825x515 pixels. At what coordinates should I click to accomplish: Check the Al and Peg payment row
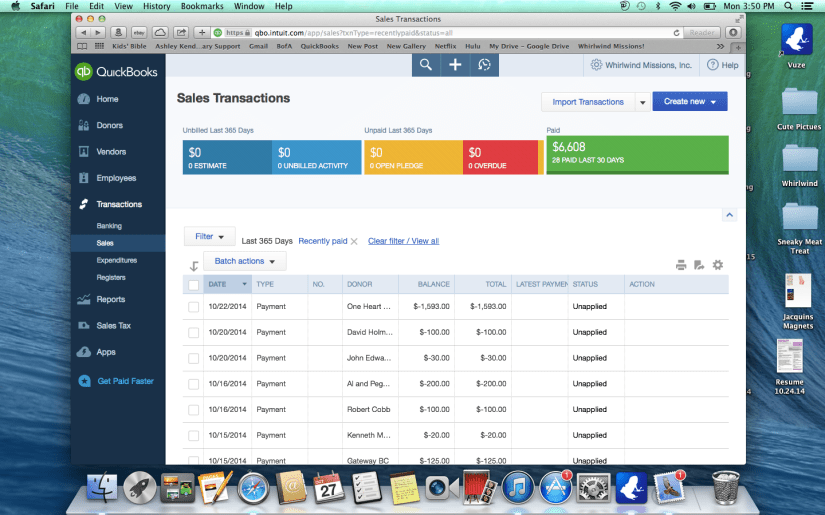(193, 384)
